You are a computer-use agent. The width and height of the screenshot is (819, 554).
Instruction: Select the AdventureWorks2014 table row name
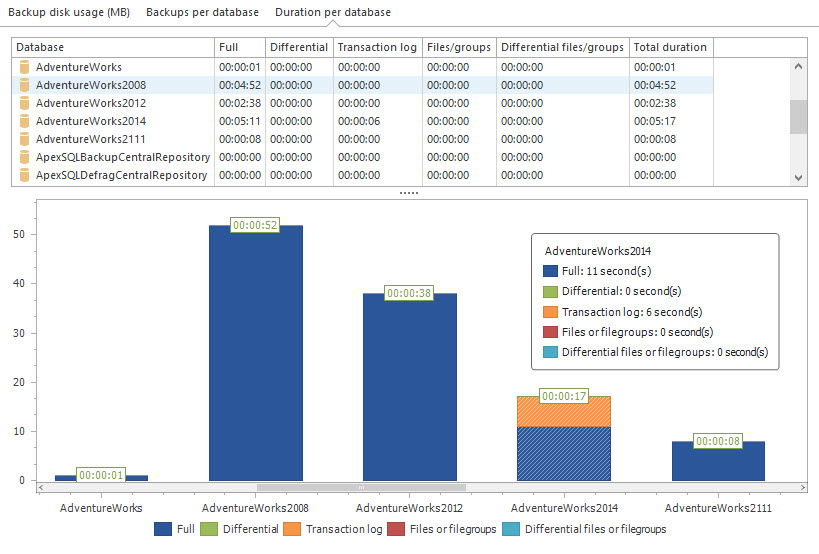(91, 121)
